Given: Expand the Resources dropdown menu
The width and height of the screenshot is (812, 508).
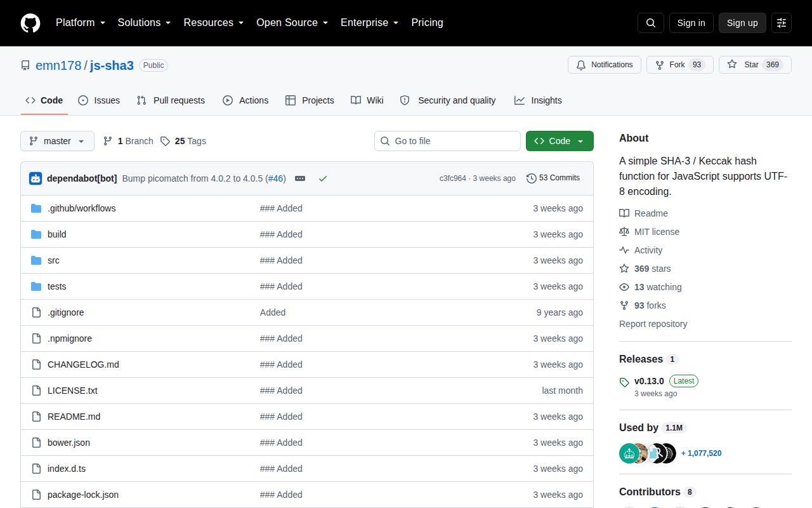Looking at the screenshot, I should pos(214,23).
